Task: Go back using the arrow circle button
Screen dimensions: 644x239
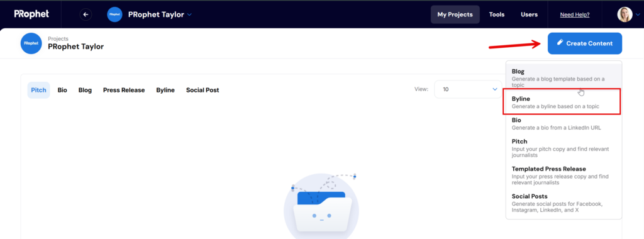Action: (86, 14)
